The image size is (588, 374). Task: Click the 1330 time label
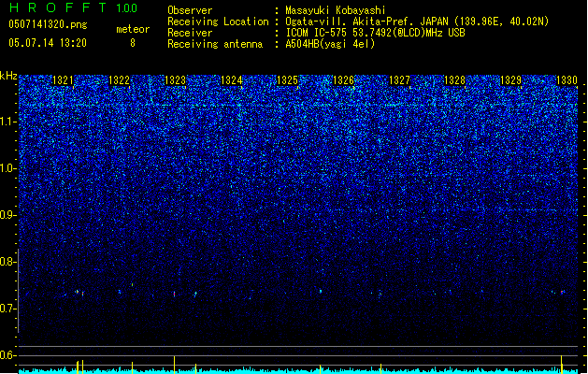click(x=567, y=80)
